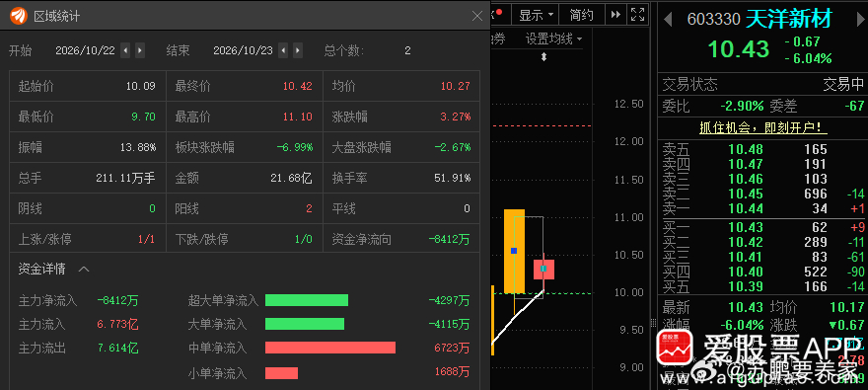
Task: Click 买三 price 10.41
Action: tap(746, 257)
